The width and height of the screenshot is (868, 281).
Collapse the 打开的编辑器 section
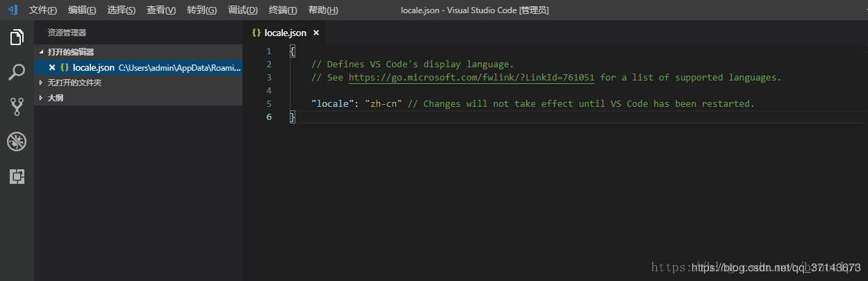(138, 52)
